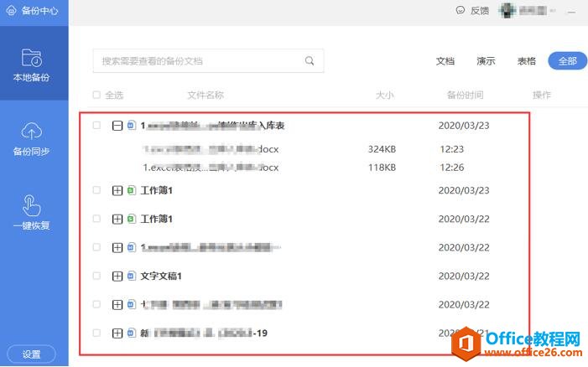Image resolution: width=588 pixels, height=367 pixels.
Task: Open the 备份同步 cloud sync section
Action: point(32,138)
